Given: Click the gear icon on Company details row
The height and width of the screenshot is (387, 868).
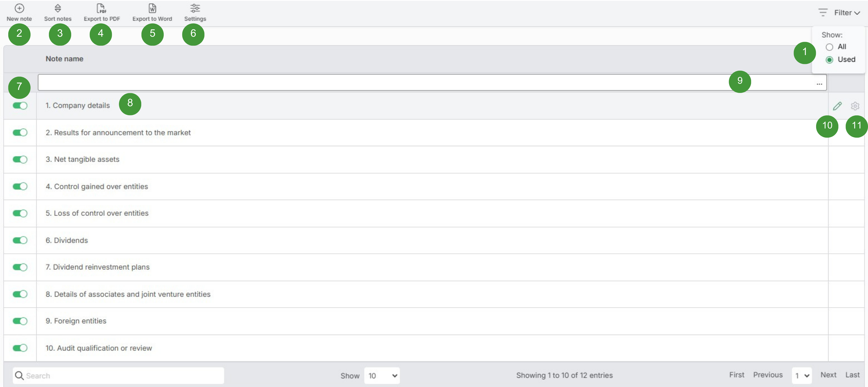Looking at the screenshot, I should [855, 106].
